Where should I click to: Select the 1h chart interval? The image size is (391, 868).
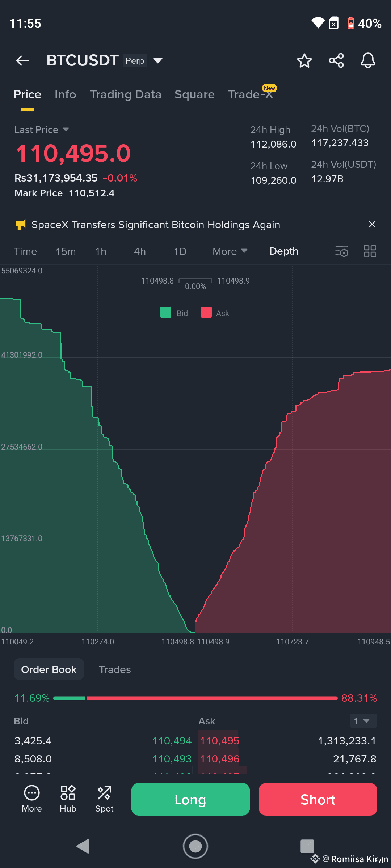click(x=101, y=251)
